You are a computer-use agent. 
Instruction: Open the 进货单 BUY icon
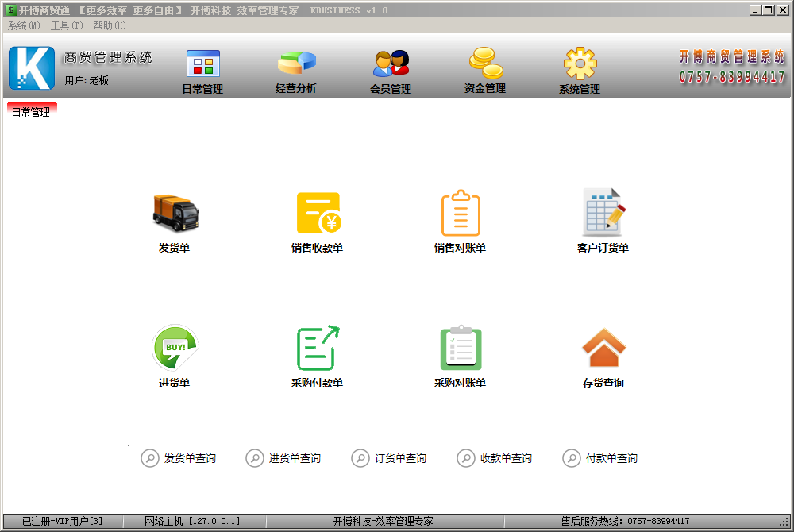point(175,348)
